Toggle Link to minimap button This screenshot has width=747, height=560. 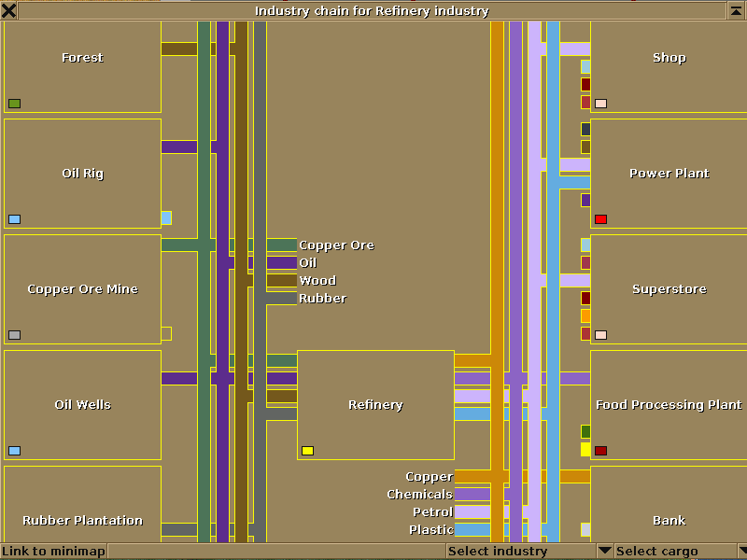tap(53, 551)
